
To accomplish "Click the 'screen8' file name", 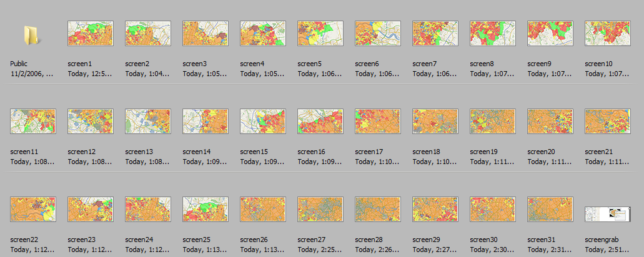I will [x=482, y=64].
